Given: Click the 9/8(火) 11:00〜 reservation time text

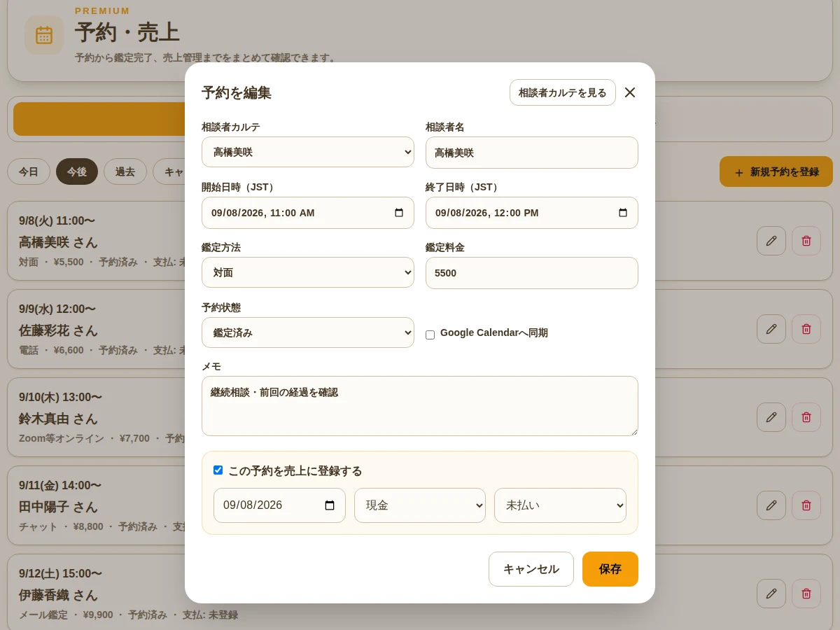Looking at the screenshot, I should click(57, 220).
